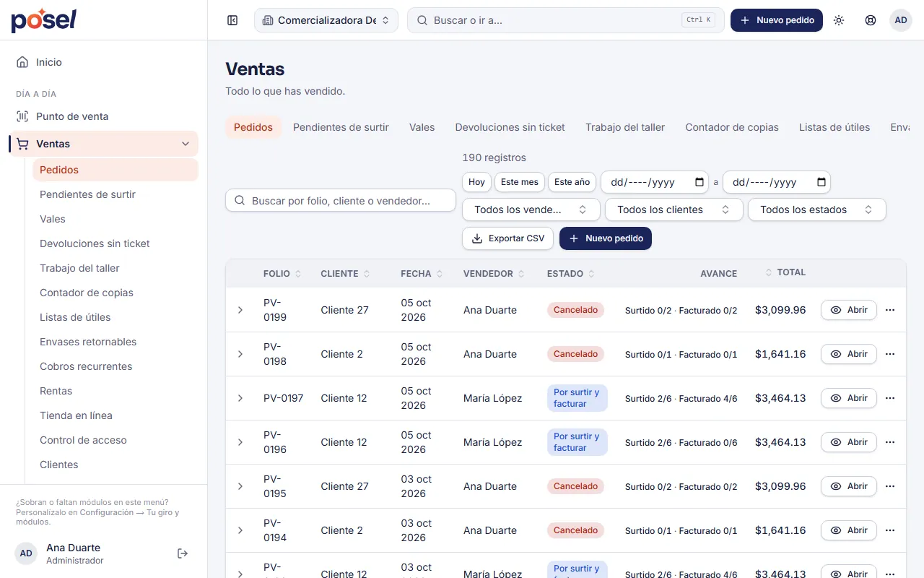The width and height of the screenshot is (924, 578).
Task: Switch to Devoluciones sin ticket tab
Action: pyautogui.click(x=510, y=127)
